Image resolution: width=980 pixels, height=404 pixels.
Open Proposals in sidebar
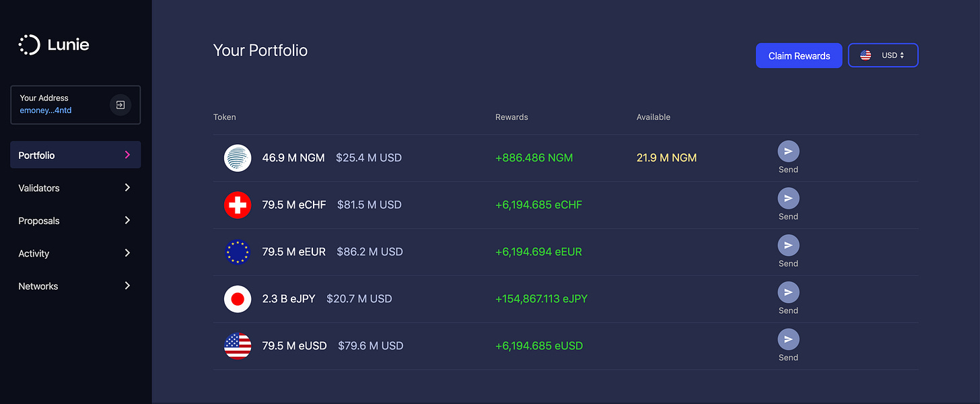[x=75, y=220]
